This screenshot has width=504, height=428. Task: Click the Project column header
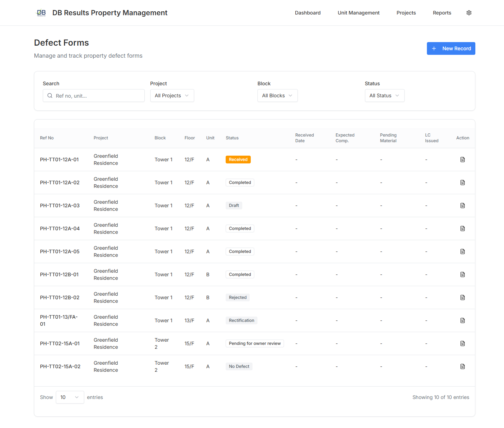point(101,138)
